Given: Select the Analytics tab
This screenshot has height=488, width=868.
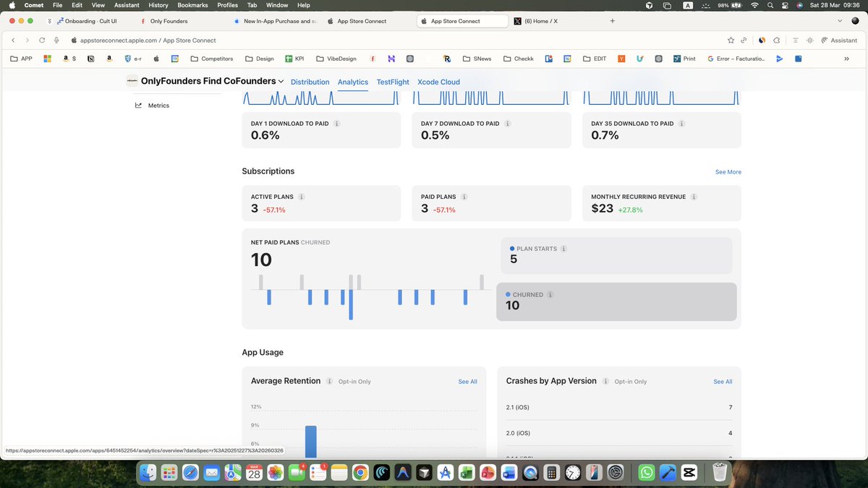Looking at the screenshot, I should pos(353,82).
